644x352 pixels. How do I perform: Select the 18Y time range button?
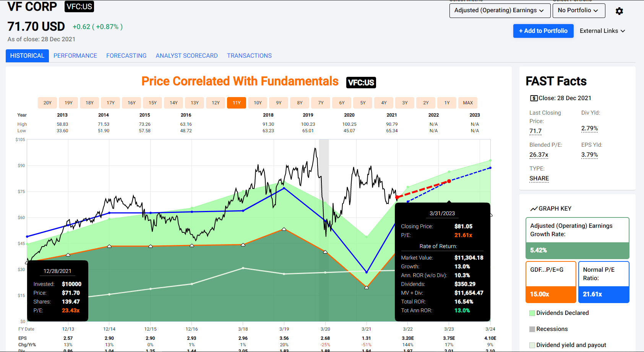click(x=89, y=103)
